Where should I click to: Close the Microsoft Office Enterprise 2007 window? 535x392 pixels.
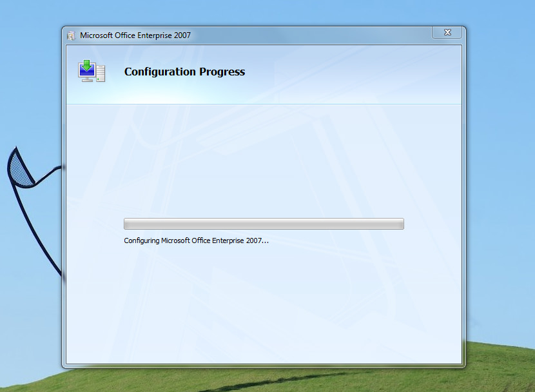(x=447, y=32)
